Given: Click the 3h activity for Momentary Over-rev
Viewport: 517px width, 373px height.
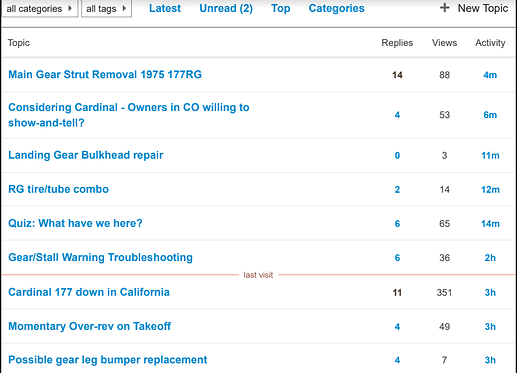Looking at the screenshot, I should tap(490, 327).
